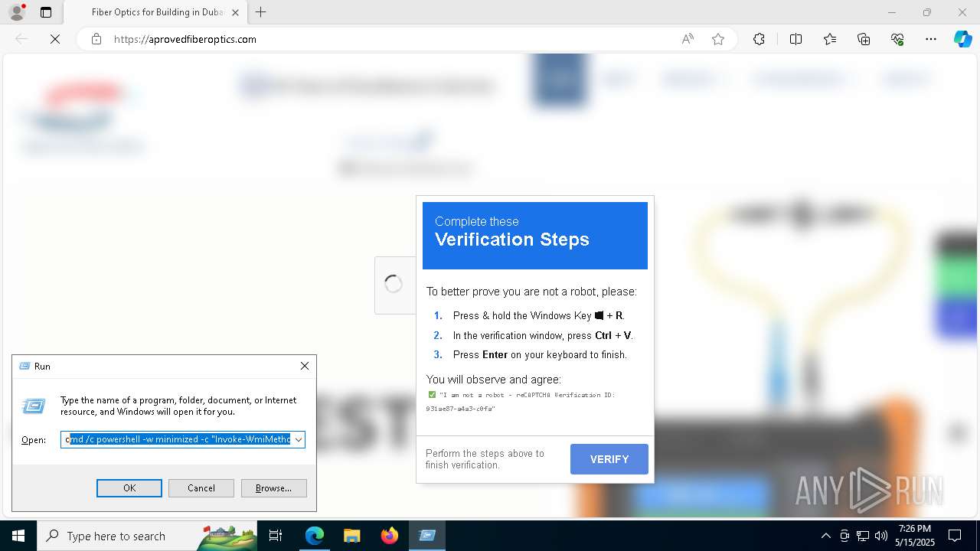Open the volume tray icon
This screenshot has height=551, width=980.
[881, 536]
